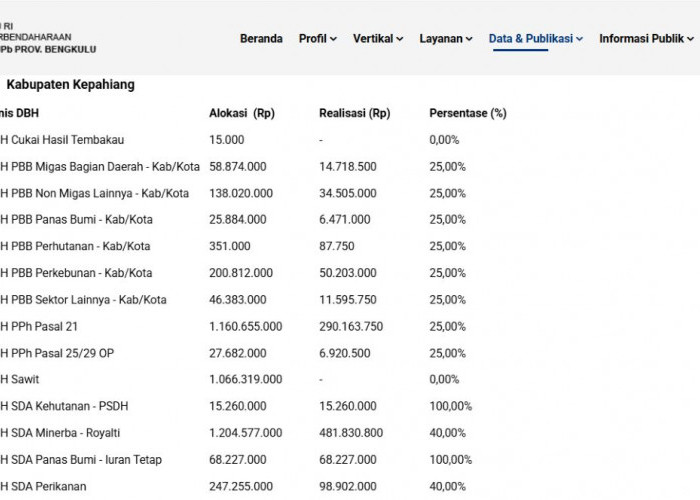Select the SDA Perikanan realisasi 98.902.000
Screen dimensions: 700x500
pos(348,487)
